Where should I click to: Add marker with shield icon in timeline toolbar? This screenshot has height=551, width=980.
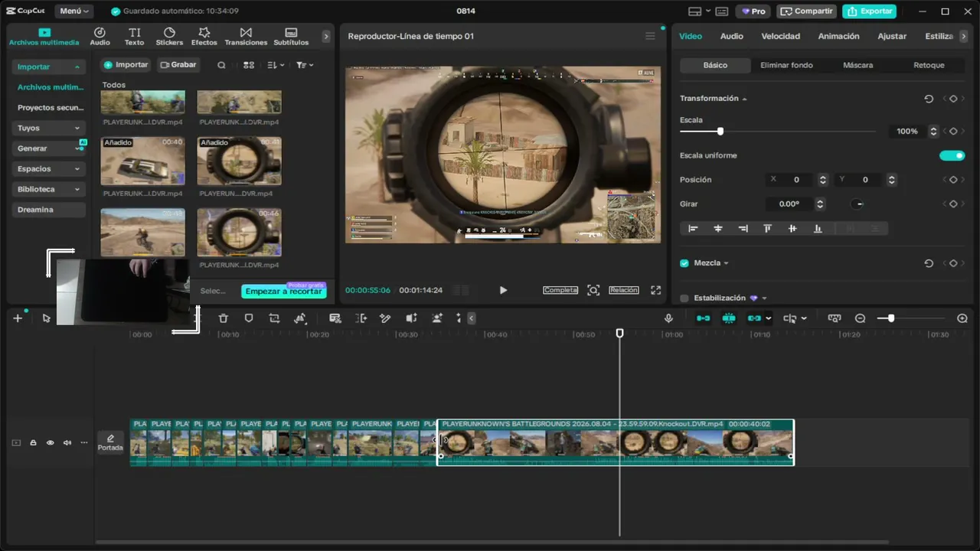249,318
